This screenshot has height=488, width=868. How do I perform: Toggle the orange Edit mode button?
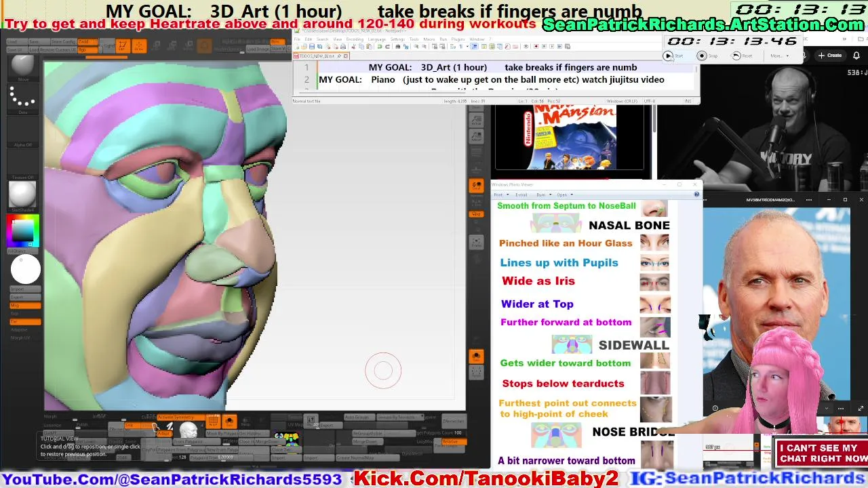point(123,45)
